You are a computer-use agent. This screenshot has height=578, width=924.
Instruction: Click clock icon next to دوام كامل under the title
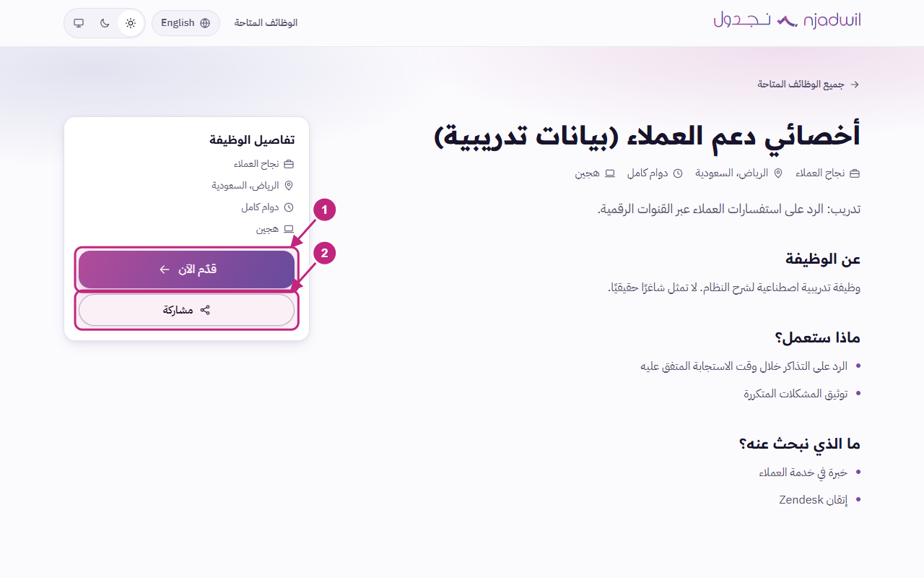pyautogui.click(x=678, y=173)
